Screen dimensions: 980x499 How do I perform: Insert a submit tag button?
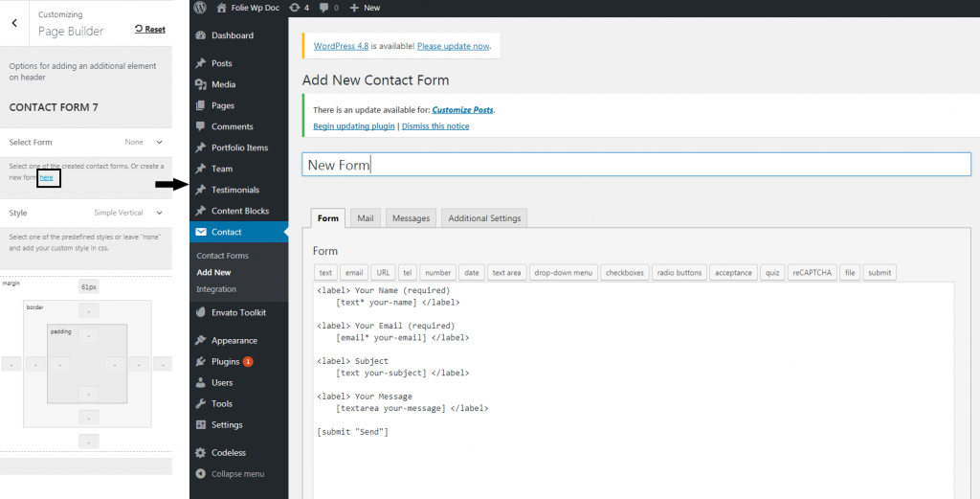click(880, 273)
